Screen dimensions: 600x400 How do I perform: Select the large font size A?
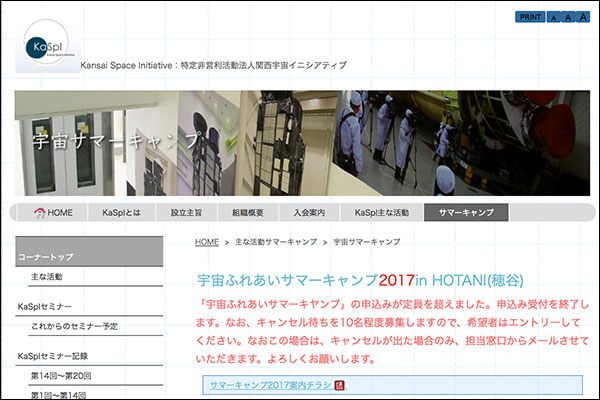click(x=582, y=17)
